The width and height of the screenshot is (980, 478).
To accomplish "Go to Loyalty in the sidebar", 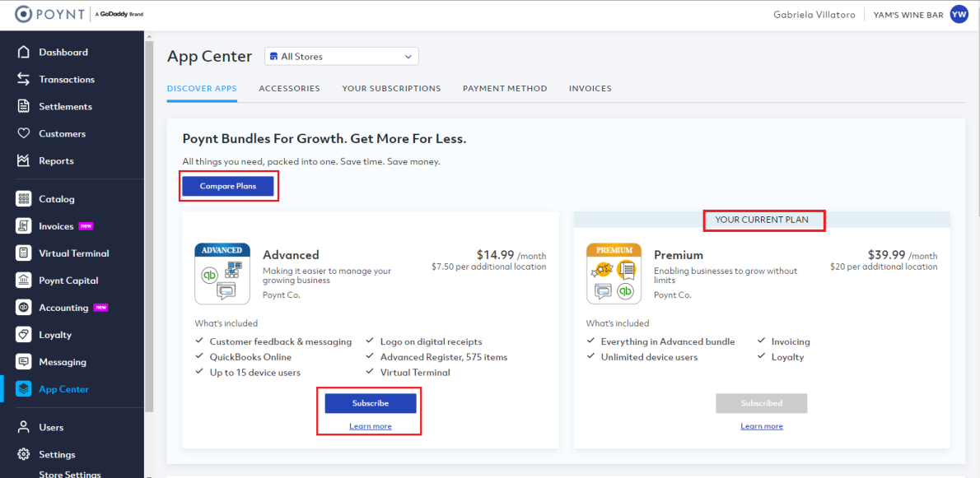I will [56, 335].
